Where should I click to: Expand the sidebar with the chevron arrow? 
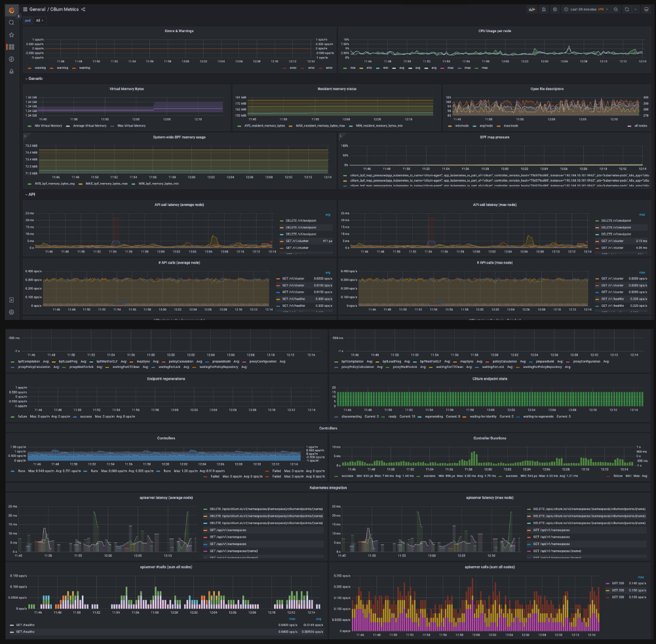pyautogui.click(x=18, y=16)
